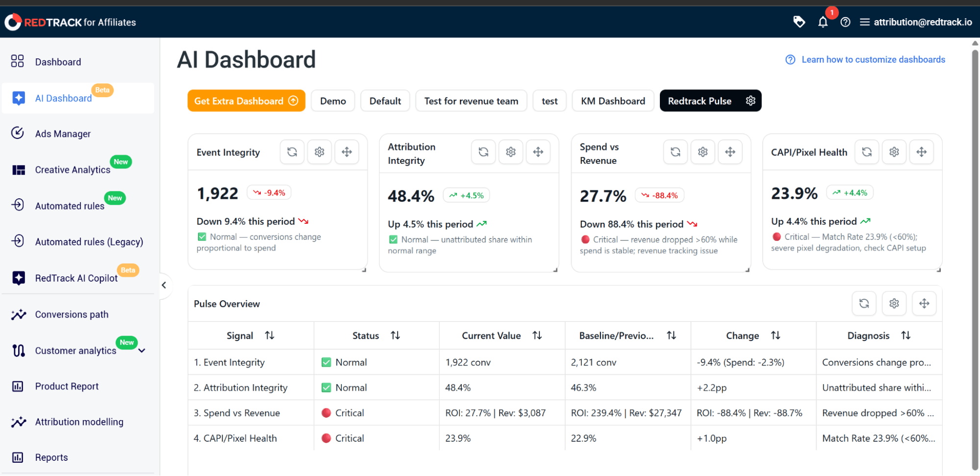Refresh the Pulse Overview table
Screen dimensions: 980x476
[864, 304]
